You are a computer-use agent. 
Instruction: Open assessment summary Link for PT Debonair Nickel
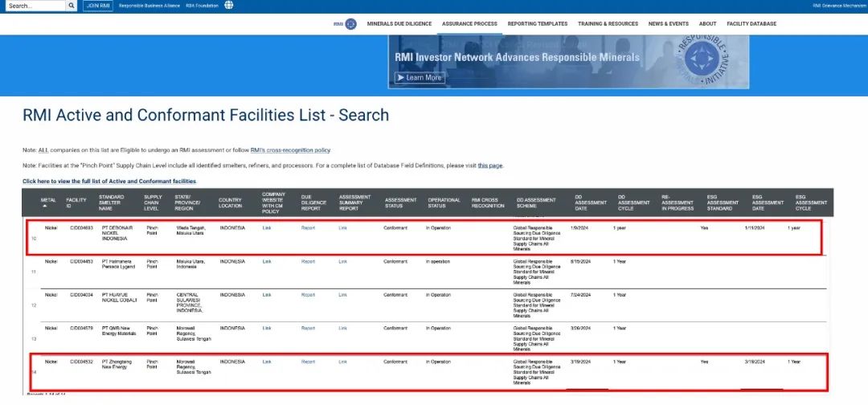342,228
